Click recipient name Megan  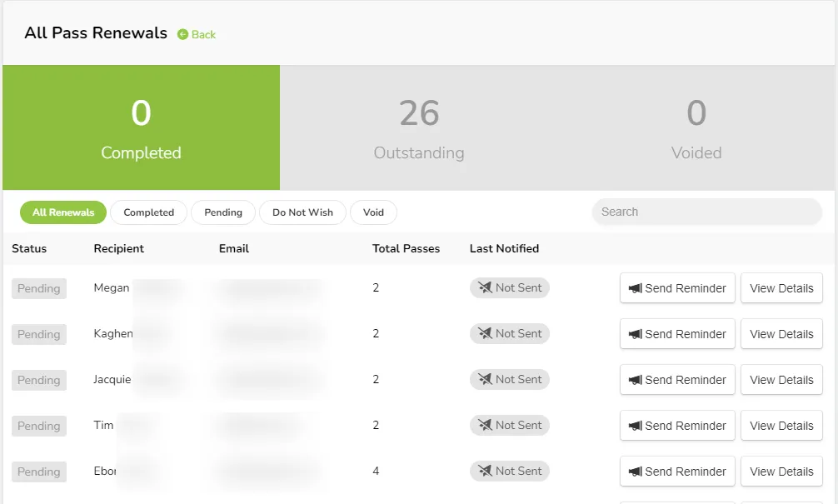click(x=111, y=287)
